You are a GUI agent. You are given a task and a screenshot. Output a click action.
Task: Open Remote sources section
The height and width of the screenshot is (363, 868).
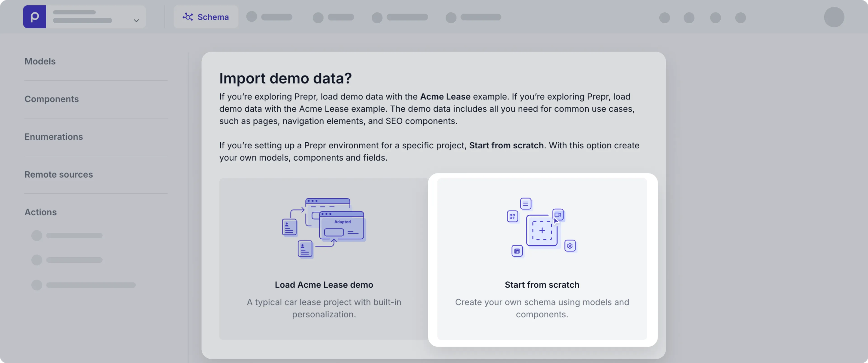coord(59,175)
